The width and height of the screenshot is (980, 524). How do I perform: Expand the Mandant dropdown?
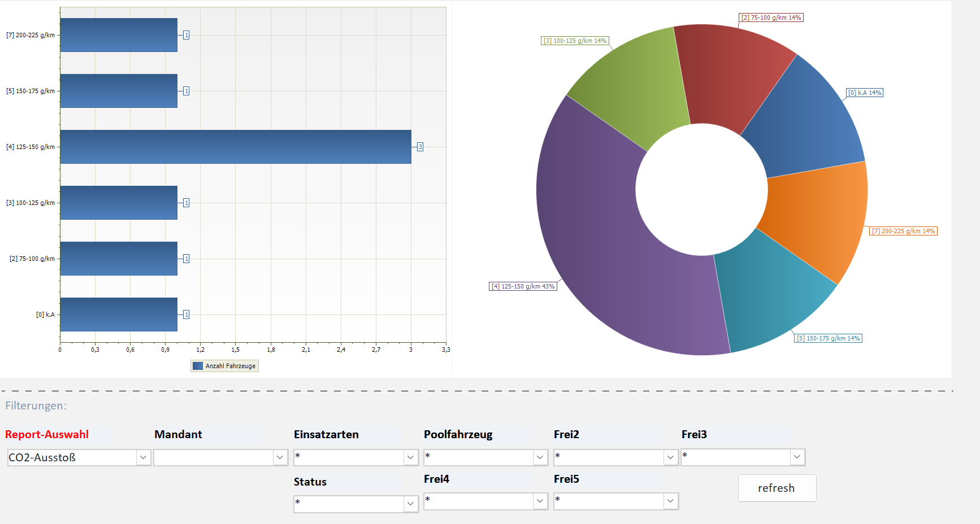click(x=221, y=457)
